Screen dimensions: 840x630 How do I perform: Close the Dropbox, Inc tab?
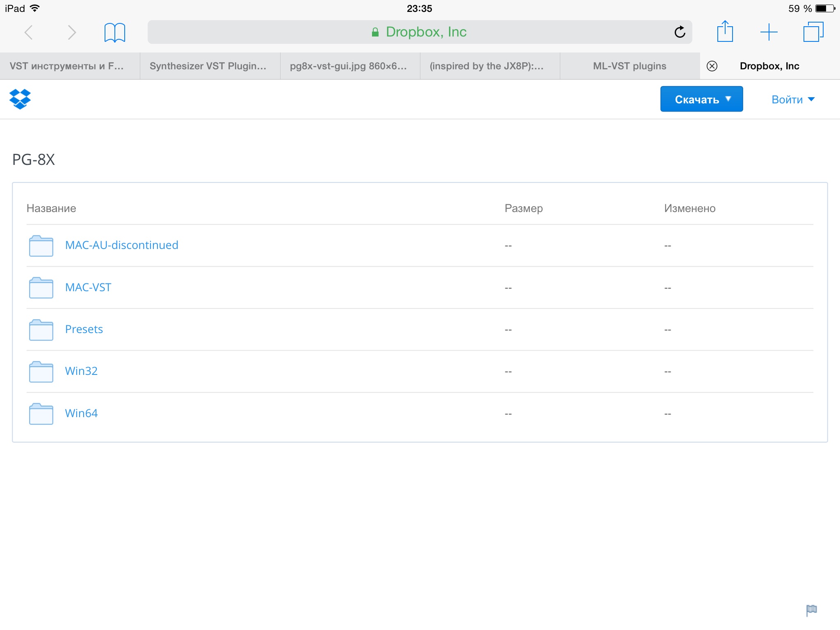pos(712,66)
